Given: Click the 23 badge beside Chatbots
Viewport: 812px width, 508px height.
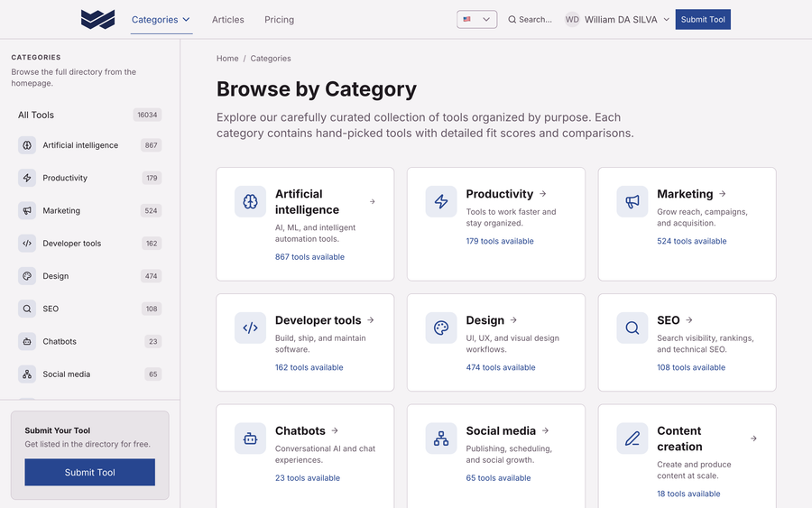Looking at the screenshot, I should coord(152,341).
